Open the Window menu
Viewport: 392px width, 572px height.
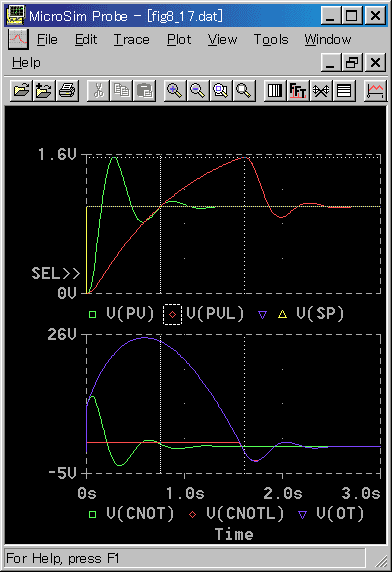(x=328, y=39)
